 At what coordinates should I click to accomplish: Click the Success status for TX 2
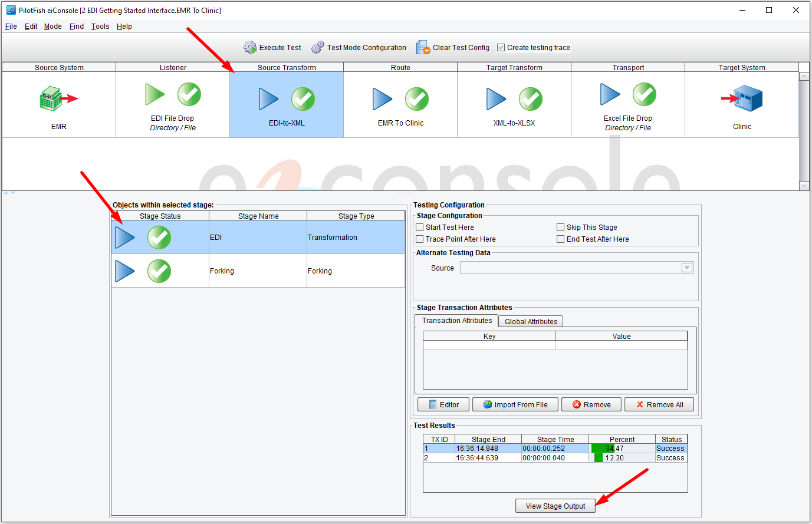[x=670, y=458]
